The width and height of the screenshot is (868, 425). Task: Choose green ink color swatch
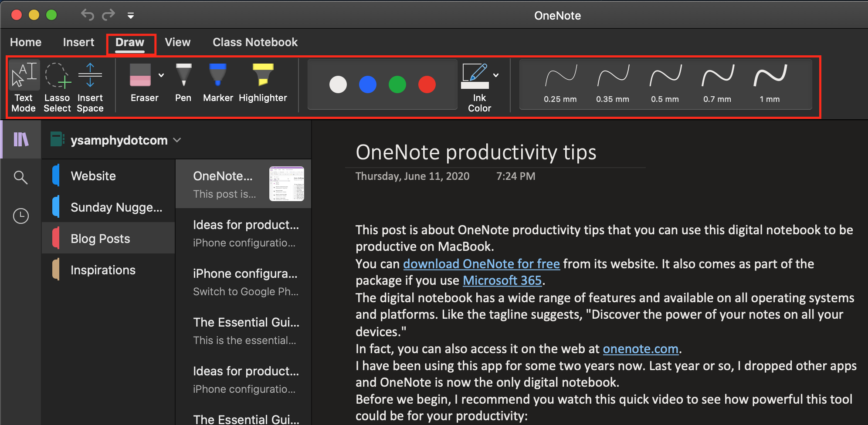coord(397,84)
